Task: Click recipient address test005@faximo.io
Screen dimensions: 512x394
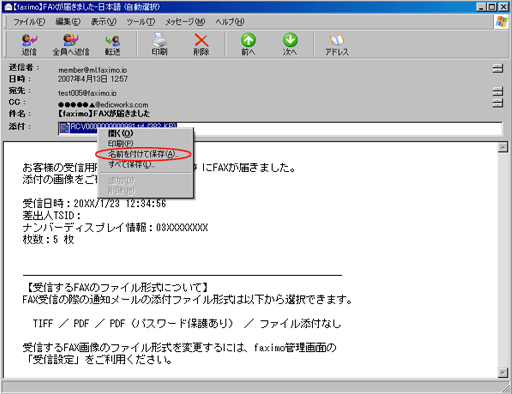Action: point(87,93)
